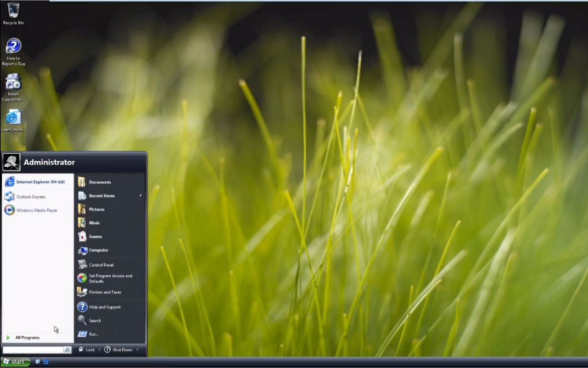Click the Internet Explorer quick launch icon
The image size is (588, 368).
click(x=46, y=362)
